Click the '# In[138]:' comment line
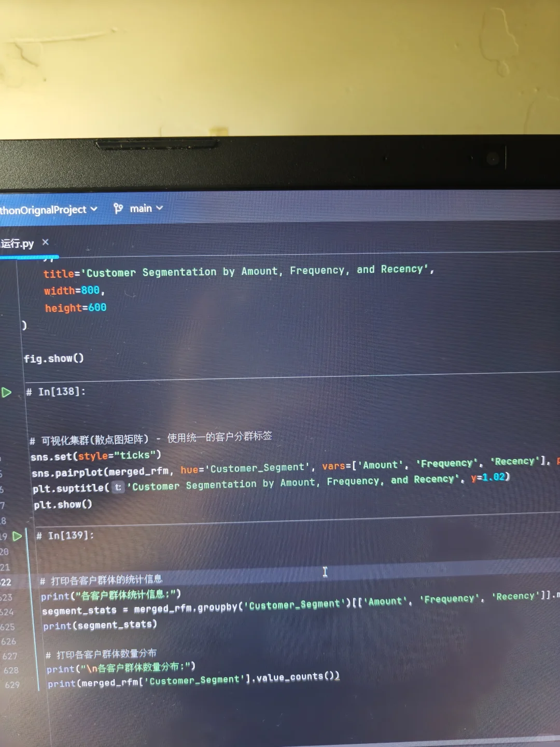 (x=56, y=392)
